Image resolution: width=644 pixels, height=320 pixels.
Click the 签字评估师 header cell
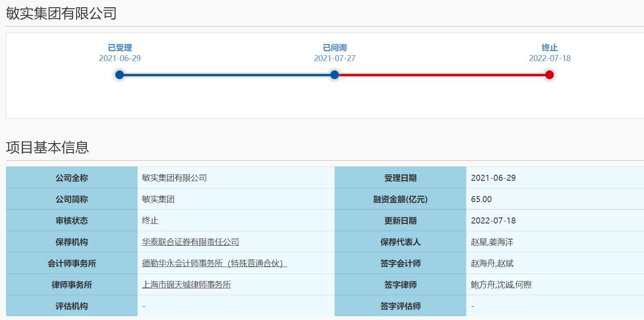pos(400,306)
